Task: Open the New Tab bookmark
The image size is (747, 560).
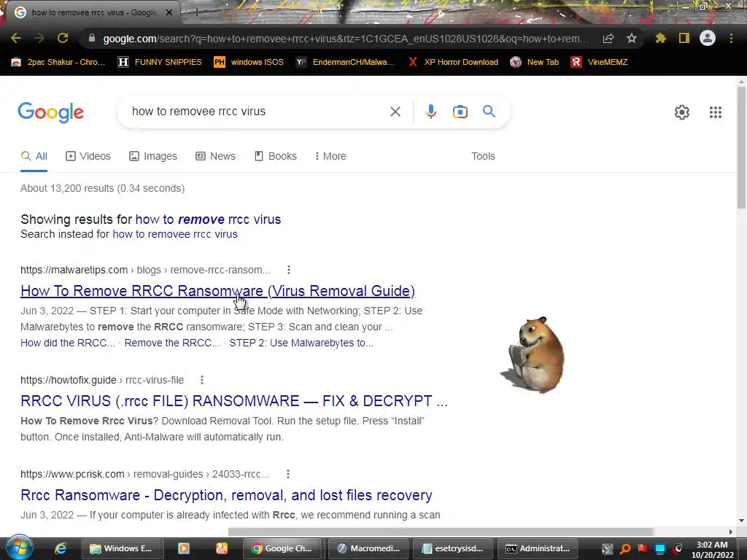Action: (535, 62)
